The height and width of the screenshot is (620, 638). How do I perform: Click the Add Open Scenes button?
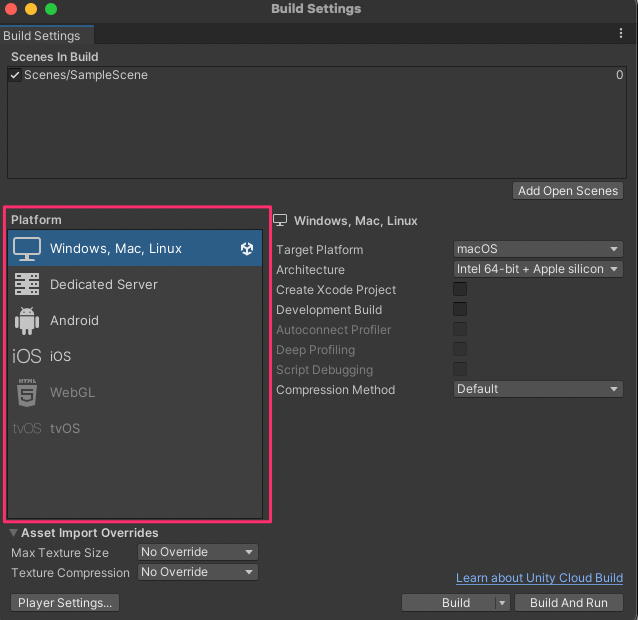tap(568, 191)
